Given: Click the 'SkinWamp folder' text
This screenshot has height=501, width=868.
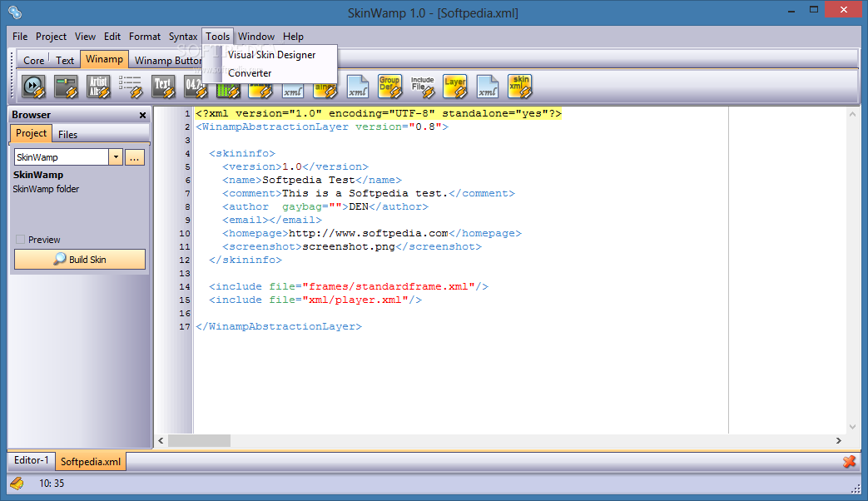Looking at the screenshot, I should (46, 189).
